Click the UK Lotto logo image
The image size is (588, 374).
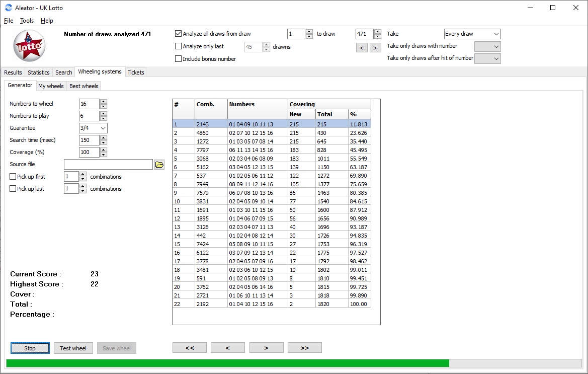[x=29, y=46]
